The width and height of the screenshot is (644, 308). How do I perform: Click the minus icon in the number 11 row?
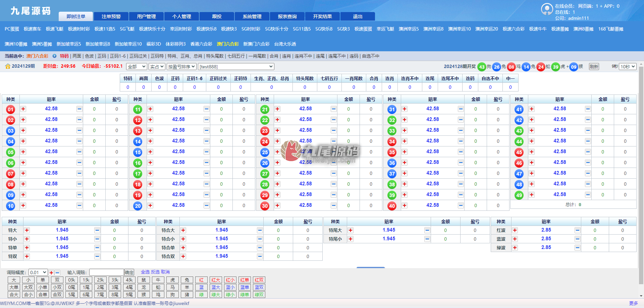pos(206,109)
